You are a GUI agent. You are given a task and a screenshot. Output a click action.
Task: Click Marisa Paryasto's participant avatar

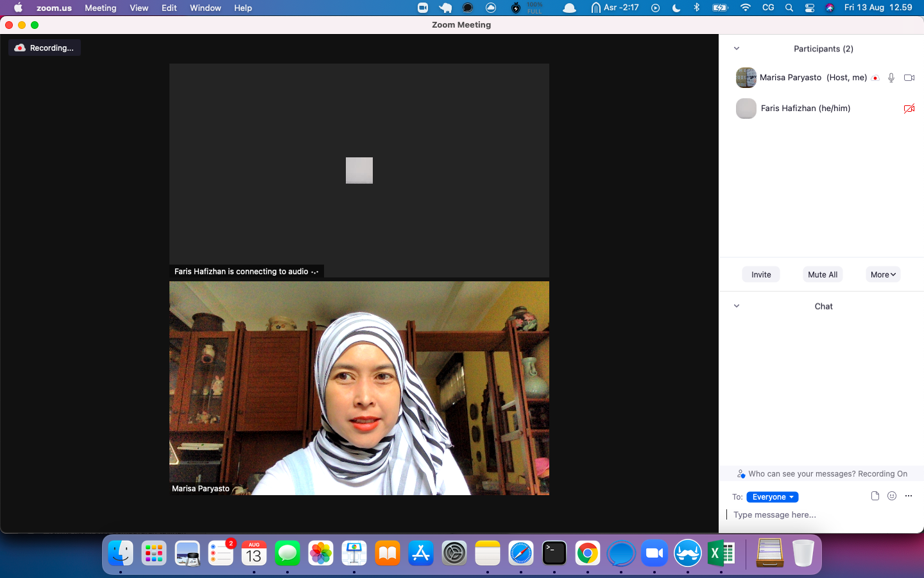click(746, 78)
